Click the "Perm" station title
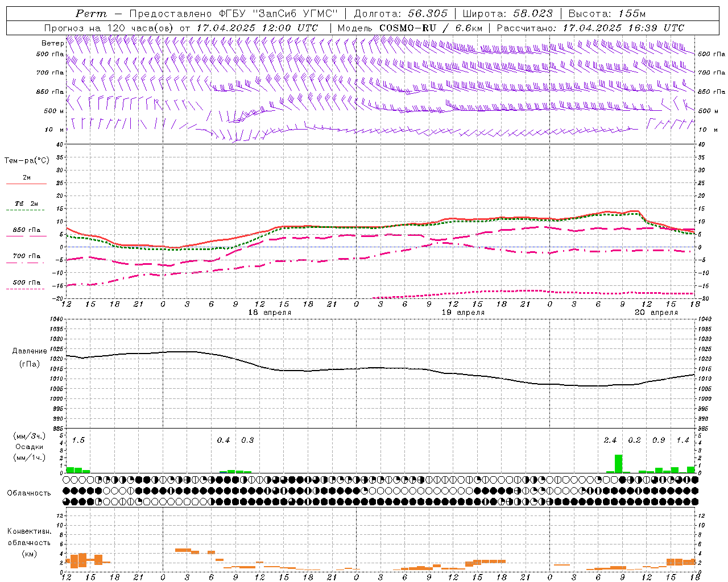The width and height of the screenshot is (728, 582). click(91, 14)
